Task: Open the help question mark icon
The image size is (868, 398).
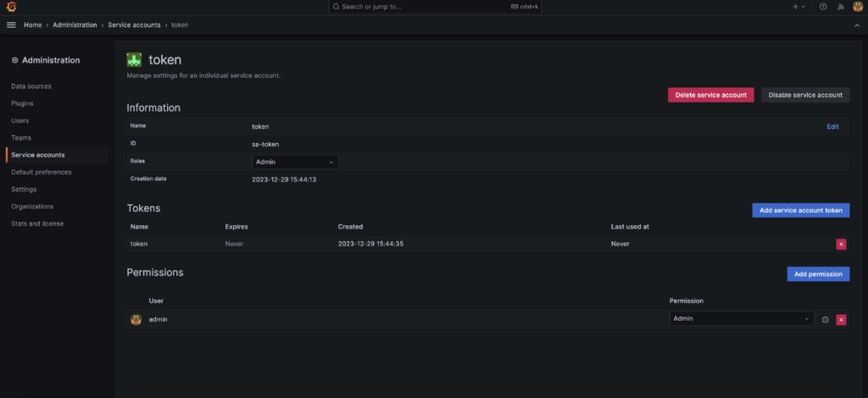Action: 822,7
